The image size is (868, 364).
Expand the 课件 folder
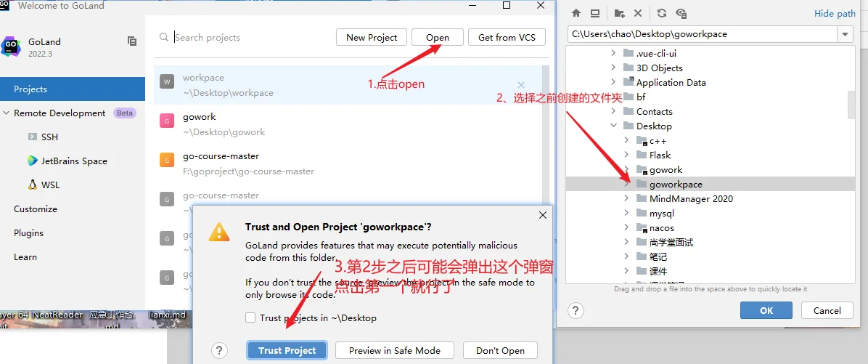(x=626, y=272)
